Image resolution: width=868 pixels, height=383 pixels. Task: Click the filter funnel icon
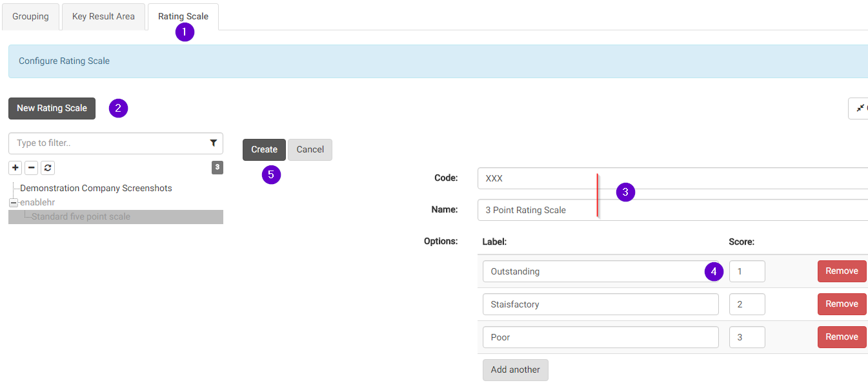point(214,143)
